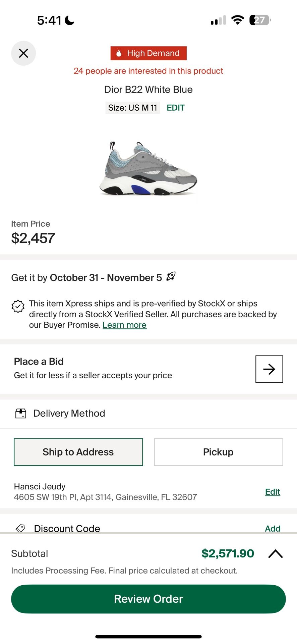
Task: Tap the High Demand flame badge
Action: point(148,53)
